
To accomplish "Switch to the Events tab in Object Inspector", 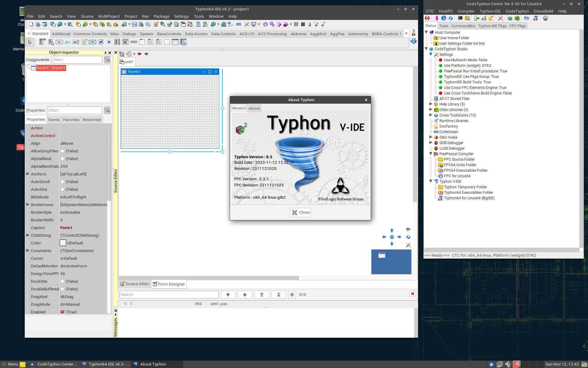I will [x=54, y=120].
